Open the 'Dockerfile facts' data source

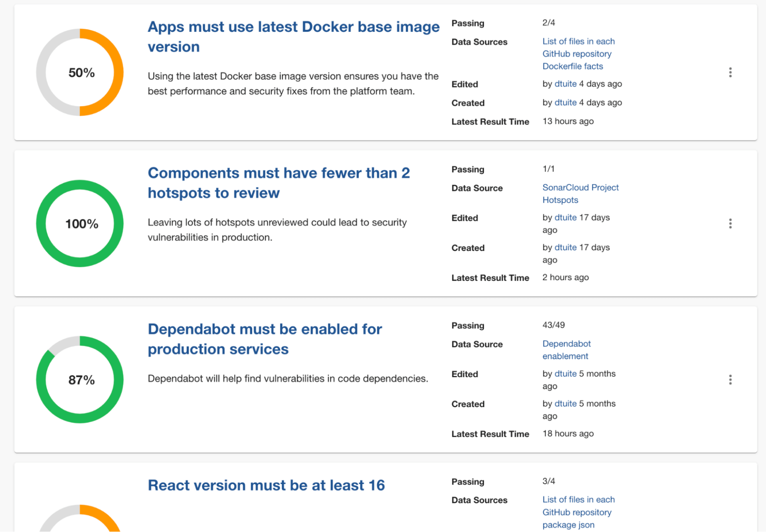click(x=573, y=66)
